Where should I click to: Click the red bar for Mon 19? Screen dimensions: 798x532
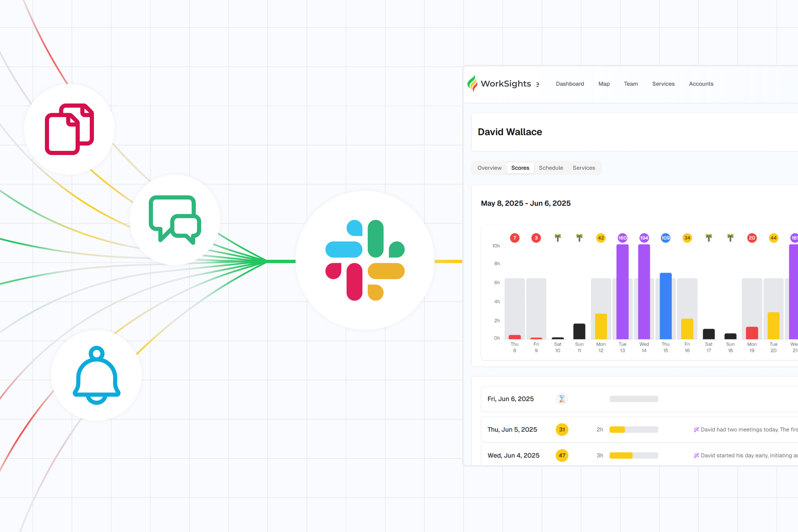[752, 333]
